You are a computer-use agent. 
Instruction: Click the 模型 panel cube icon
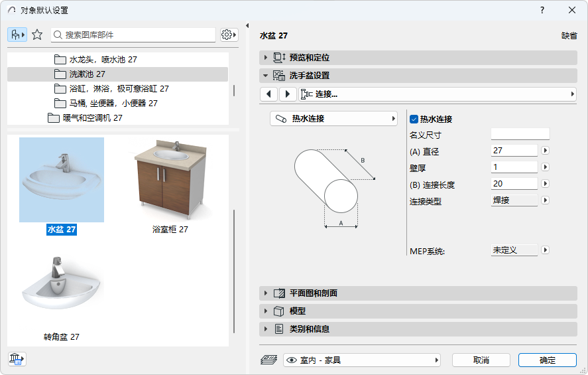(x=278, y=311)
